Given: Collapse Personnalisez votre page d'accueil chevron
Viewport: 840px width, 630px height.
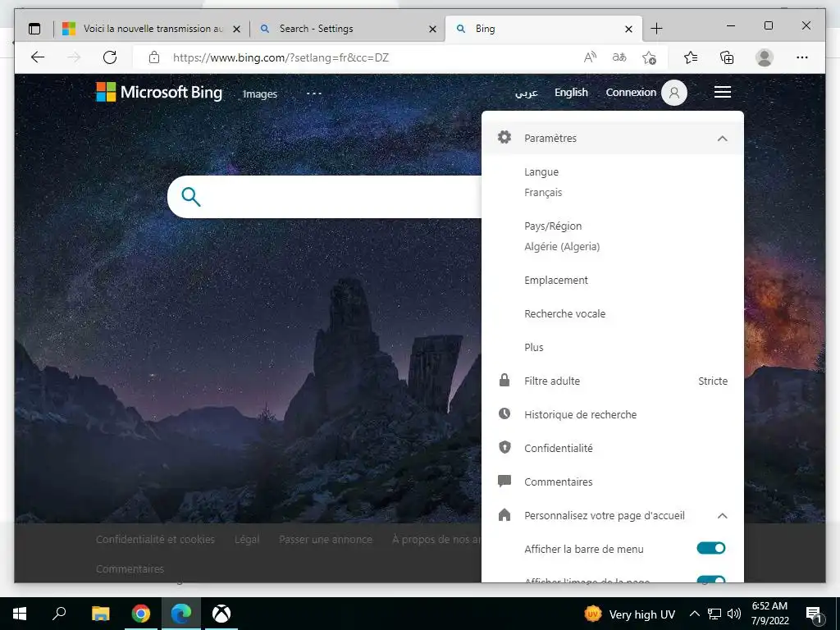Looking at the screenshot, I should coord(722,516).
